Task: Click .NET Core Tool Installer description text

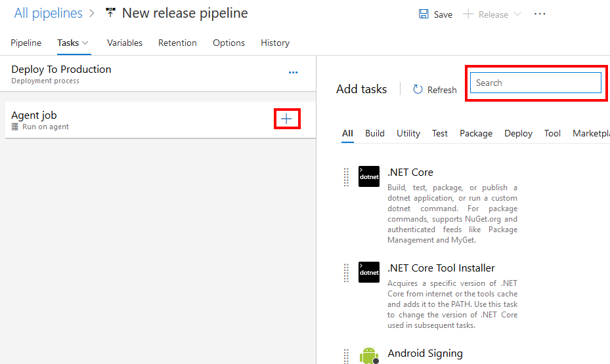Action: tap(452, 304)
